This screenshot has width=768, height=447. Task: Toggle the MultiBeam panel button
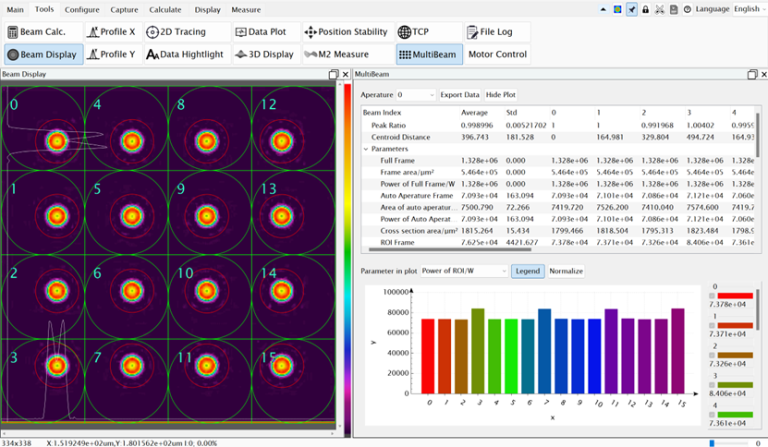[429, 54]
